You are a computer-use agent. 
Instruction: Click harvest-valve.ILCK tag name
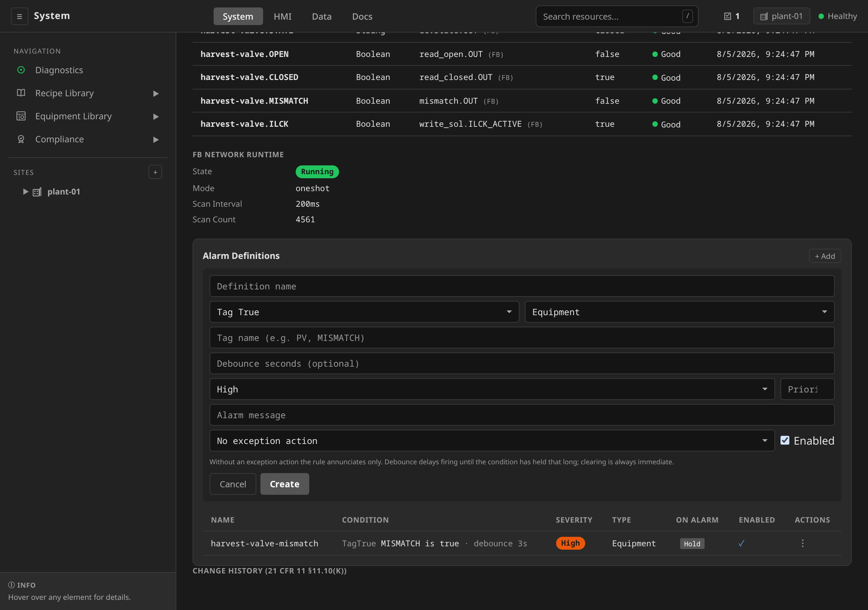[x=244, y=124]
